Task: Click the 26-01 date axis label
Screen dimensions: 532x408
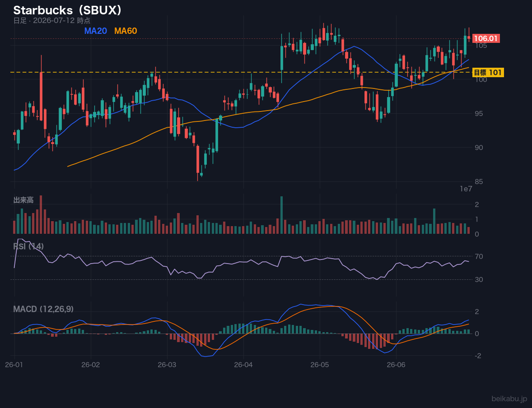Action: point(14,365)
